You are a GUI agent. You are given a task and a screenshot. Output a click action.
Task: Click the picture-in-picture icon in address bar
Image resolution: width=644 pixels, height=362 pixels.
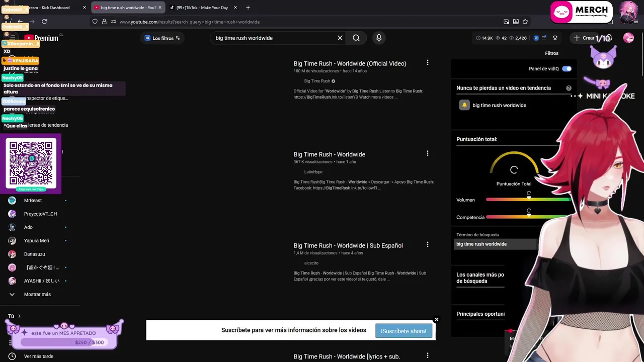click(x=506, y=22)
